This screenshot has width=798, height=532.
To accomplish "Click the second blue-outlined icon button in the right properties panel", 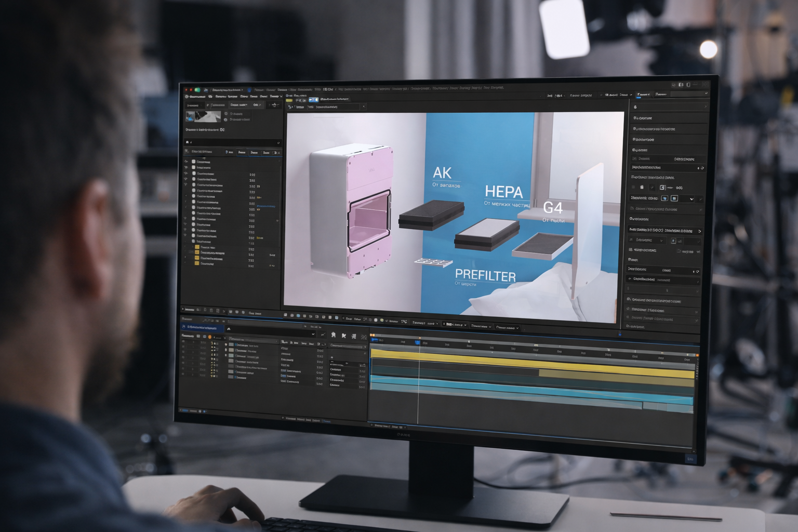I will point(674,198).
